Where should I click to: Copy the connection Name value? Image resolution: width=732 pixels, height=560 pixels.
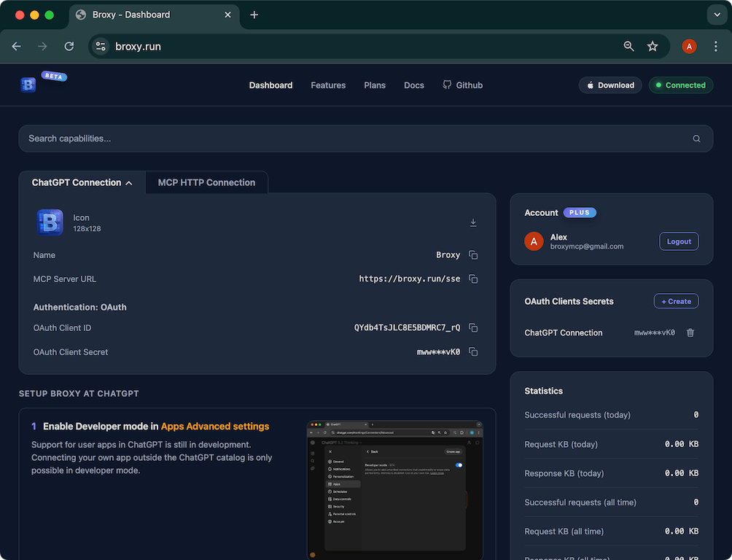click(472, 255)
